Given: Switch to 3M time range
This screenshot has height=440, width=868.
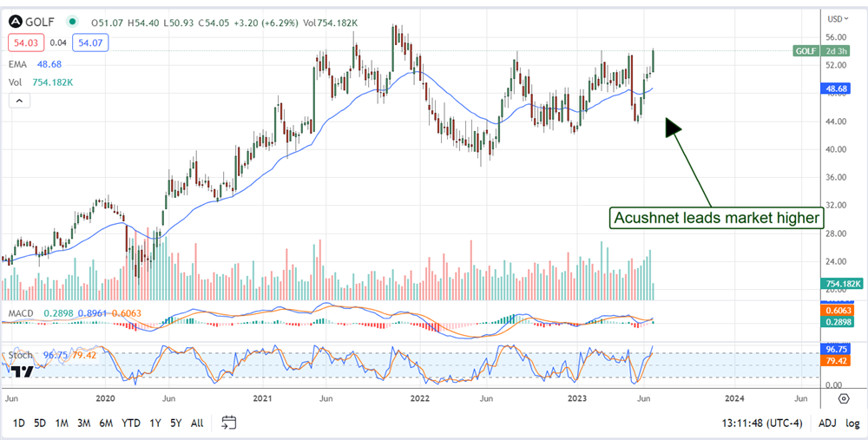Looking at the screenshot, I should (83, 424).
